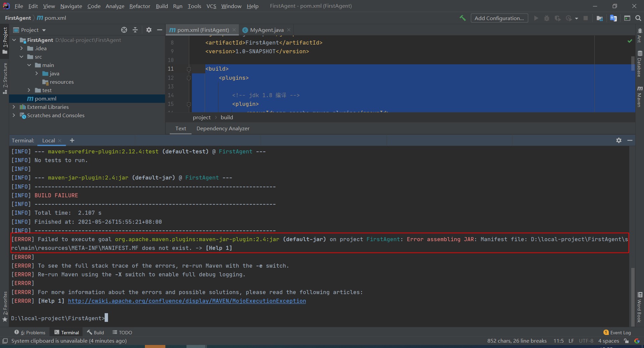Viewport: 644px width, 348px height.
Task: Open the Refactor menu
Action: pyautogui.click(x=140, y=6)
